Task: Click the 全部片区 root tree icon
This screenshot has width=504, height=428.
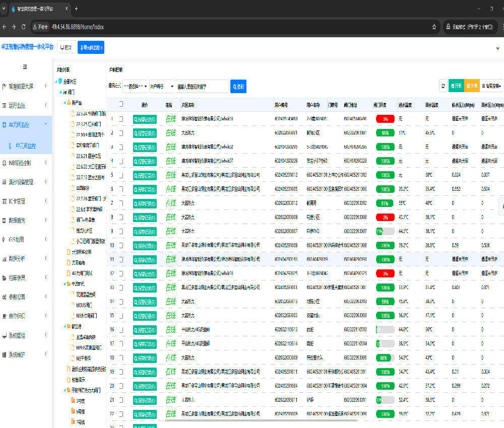Action: point(60,81)
